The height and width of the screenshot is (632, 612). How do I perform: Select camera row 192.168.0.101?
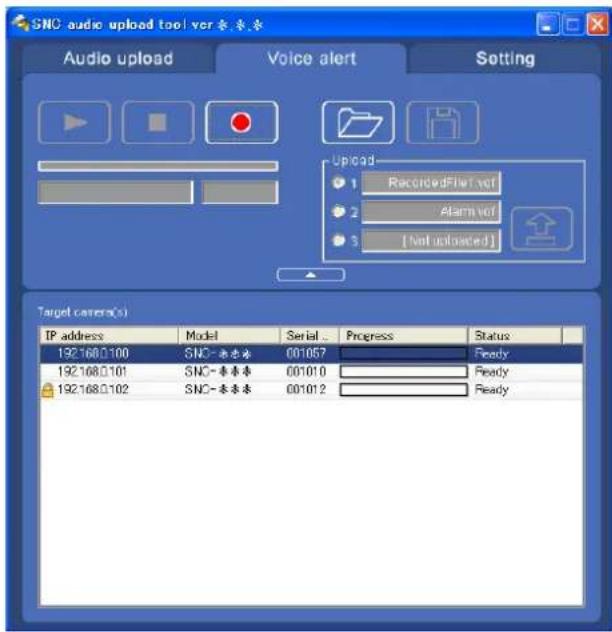coord(311,371)
